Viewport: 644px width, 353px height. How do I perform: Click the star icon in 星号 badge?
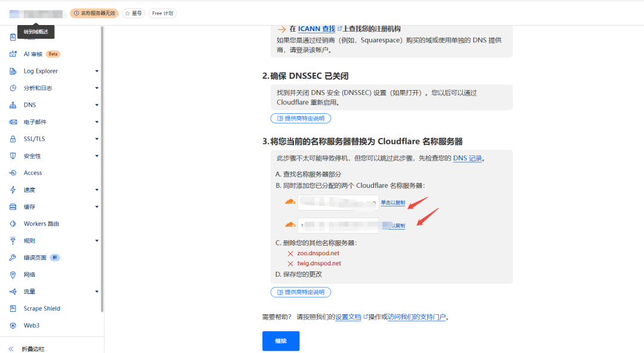point(128,14)
